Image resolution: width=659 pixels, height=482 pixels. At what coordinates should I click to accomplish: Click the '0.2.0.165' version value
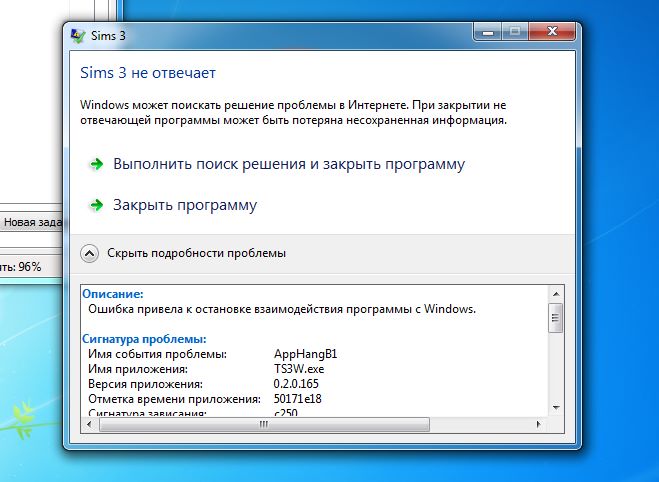[x=296, y=384]
